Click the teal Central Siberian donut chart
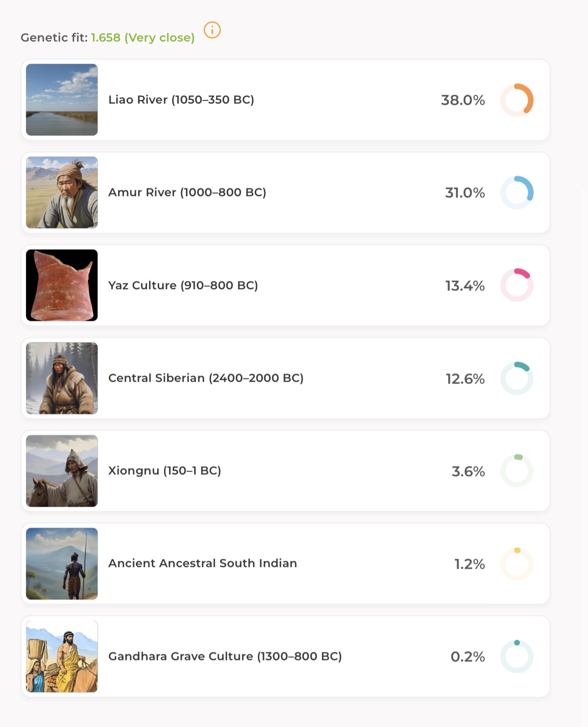The image size is (588, 727). (x=517, y=378)
